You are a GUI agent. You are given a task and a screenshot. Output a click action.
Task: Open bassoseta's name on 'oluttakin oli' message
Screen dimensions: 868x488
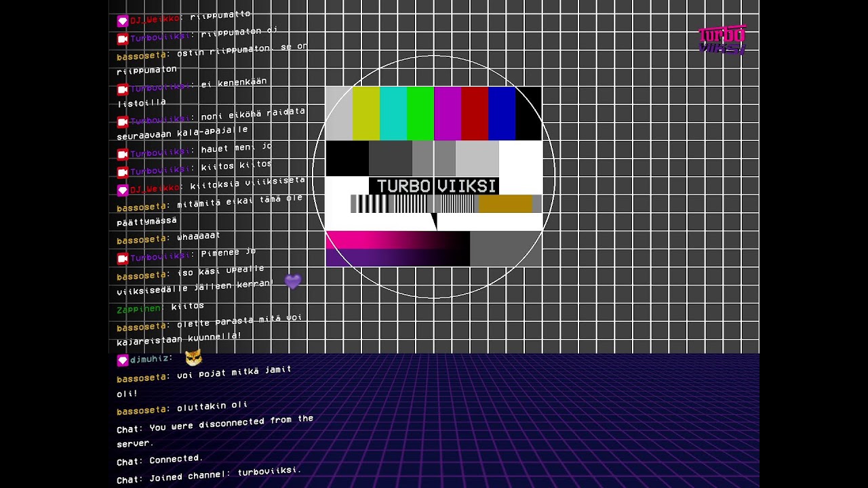(142, 411)
